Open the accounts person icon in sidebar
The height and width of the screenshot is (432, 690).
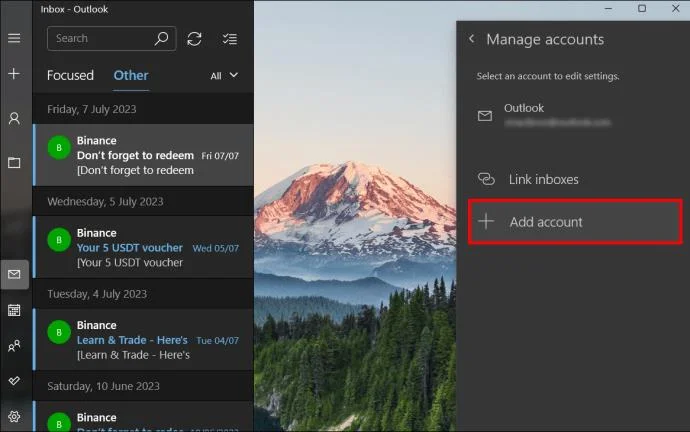14,118
